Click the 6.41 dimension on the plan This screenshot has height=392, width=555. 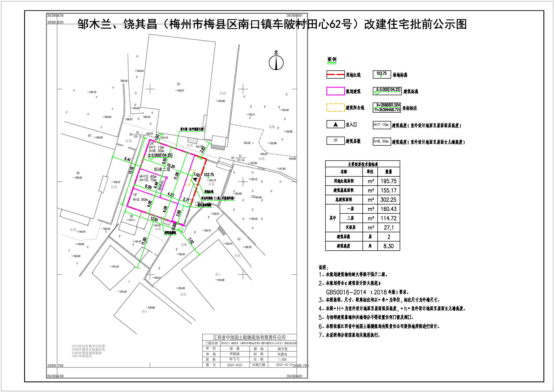(128, 159)
